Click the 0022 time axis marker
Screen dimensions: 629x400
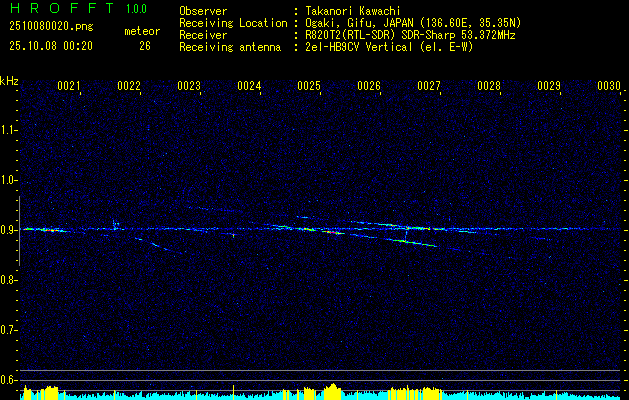[x=129, y=85]
